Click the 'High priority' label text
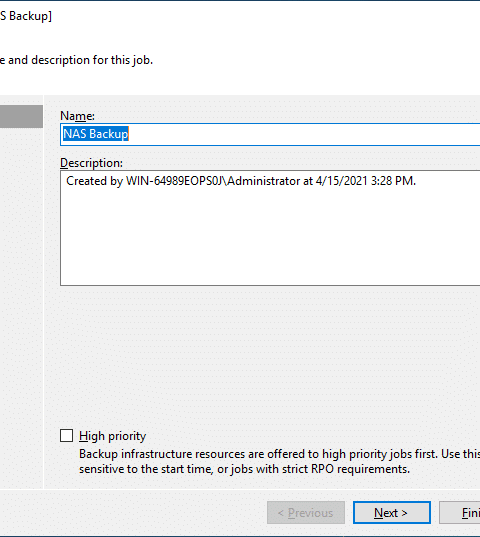Viewport: 480px width, 537px height. tap(113, 436)
